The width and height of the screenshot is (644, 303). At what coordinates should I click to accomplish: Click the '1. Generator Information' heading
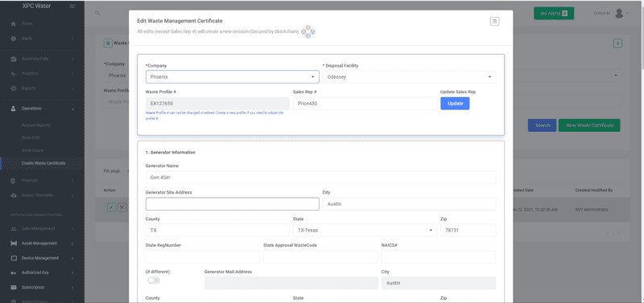[x=171, y=153]
